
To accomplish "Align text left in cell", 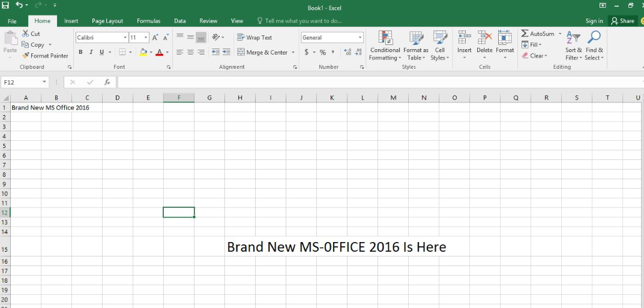I will coord(180,52).
